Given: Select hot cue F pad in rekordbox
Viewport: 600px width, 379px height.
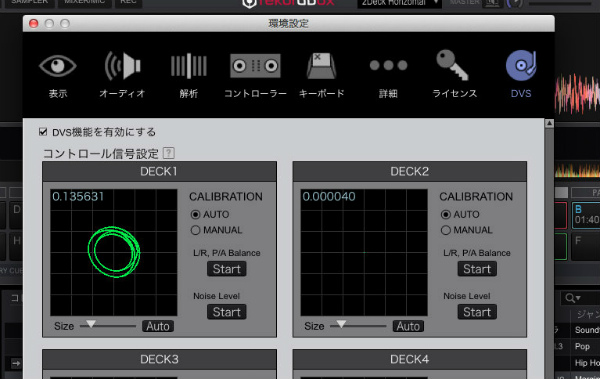Looking at the screenshot, I should (x=586, y=247).
